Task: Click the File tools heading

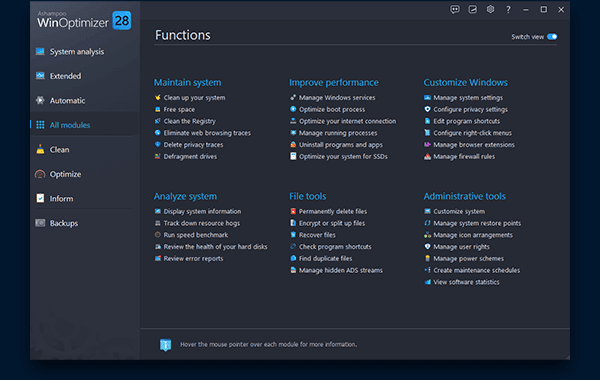Action: pyautogui.click(x=308, y=196)
